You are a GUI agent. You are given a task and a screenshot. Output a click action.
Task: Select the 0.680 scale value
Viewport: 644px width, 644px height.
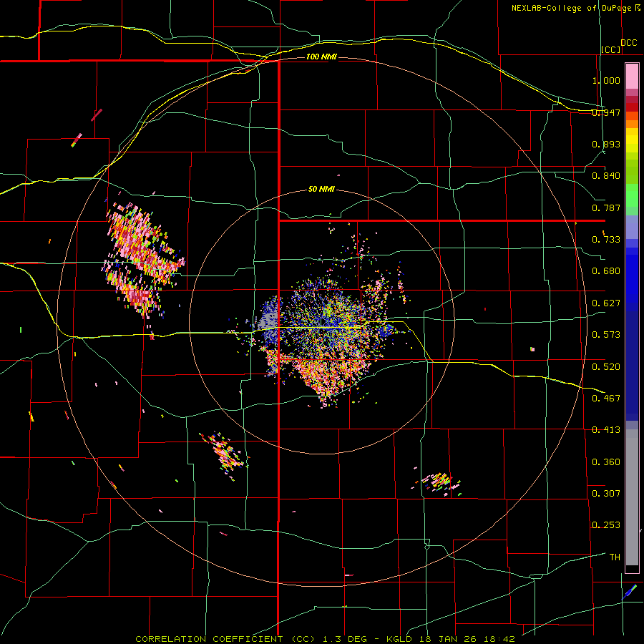[606, 271]
